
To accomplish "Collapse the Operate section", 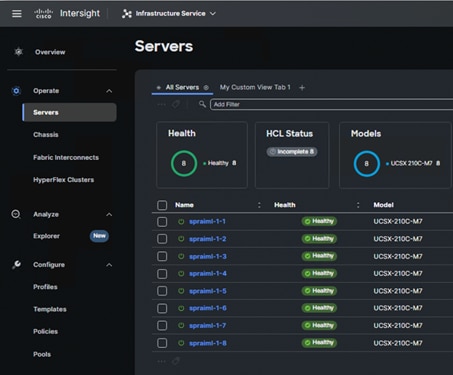I will click(x=109, y=91).
